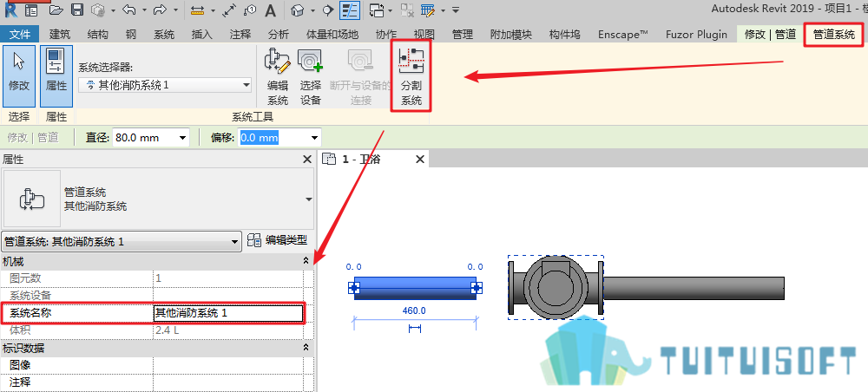Select the Measure Between Two References tool
Viewport: 868px width, 392px height.
196,10
